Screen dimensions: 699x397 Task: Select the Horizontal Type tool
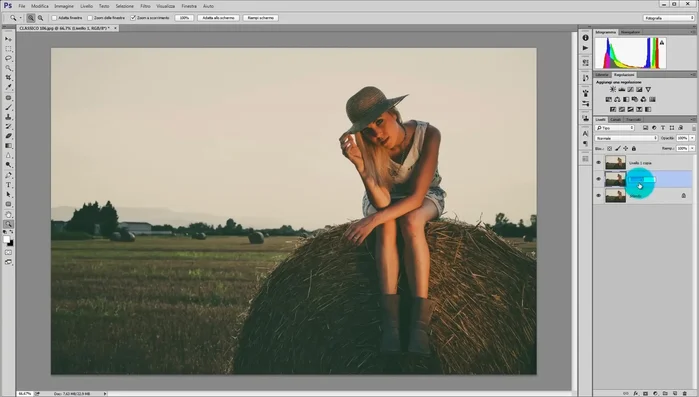click(8, 185)
